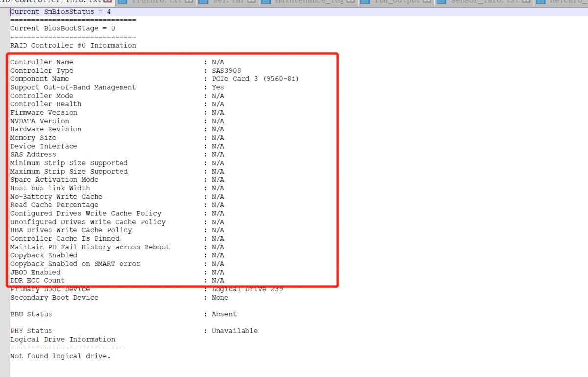The image size is (588, 377).
Task: Click the 'Not found logical drive.' line
Action: point(60,356)
